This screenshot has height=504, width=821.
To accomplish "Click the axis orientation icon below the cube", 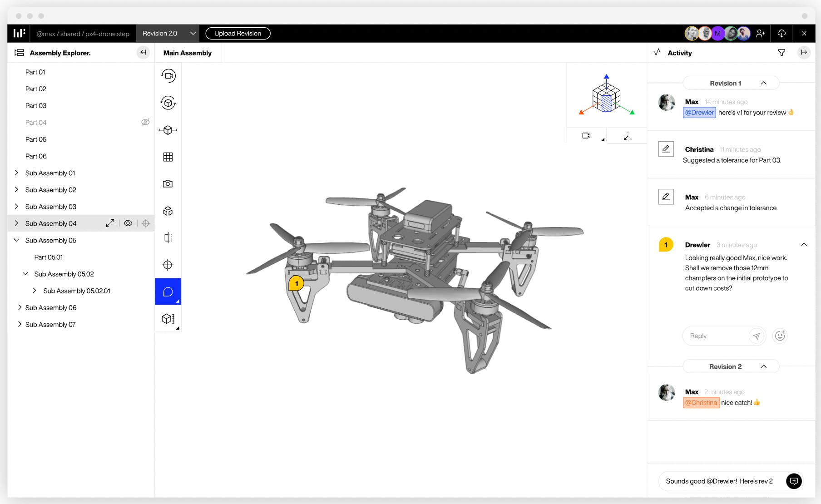I will click(628, 136).
